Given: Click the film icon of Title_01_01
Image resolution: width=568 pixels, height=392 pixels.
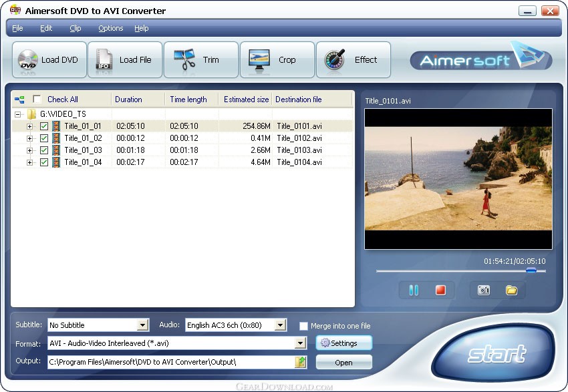Looking at the screenshot, I should 55,126.
